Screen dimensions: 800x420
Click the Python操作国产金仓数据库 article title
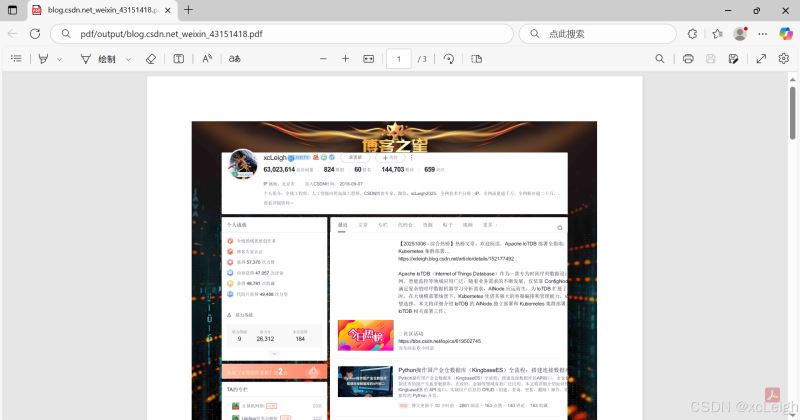(482, 370)
